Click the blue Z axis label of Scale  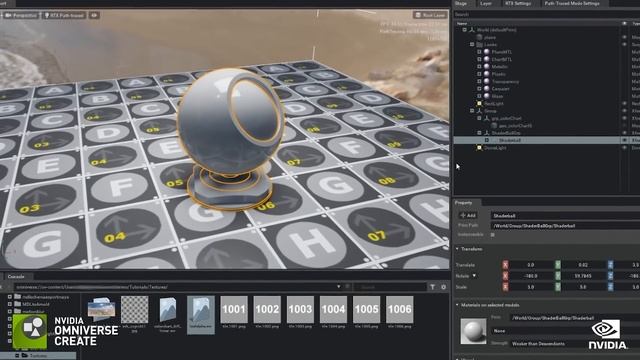tap(610, 287)
